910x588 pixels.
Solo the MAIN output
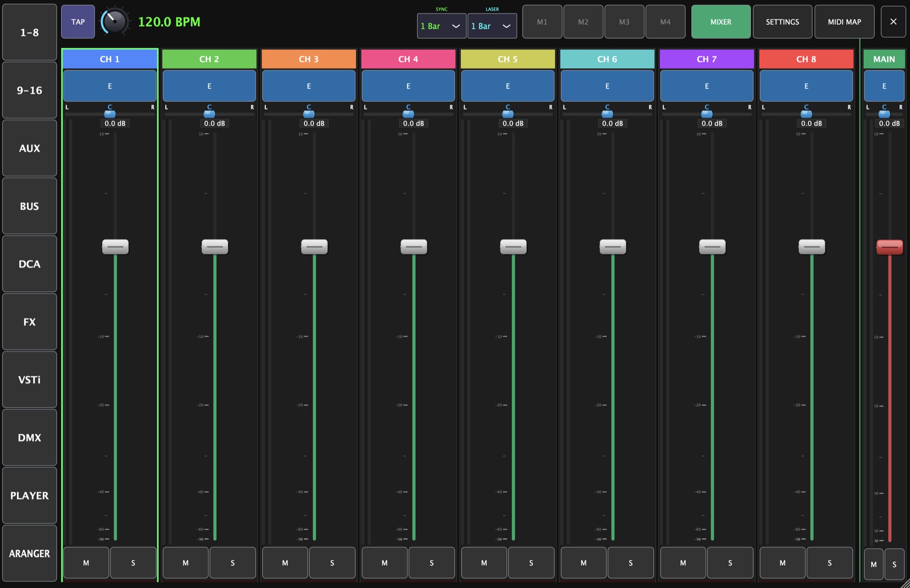tap(894, 564)
